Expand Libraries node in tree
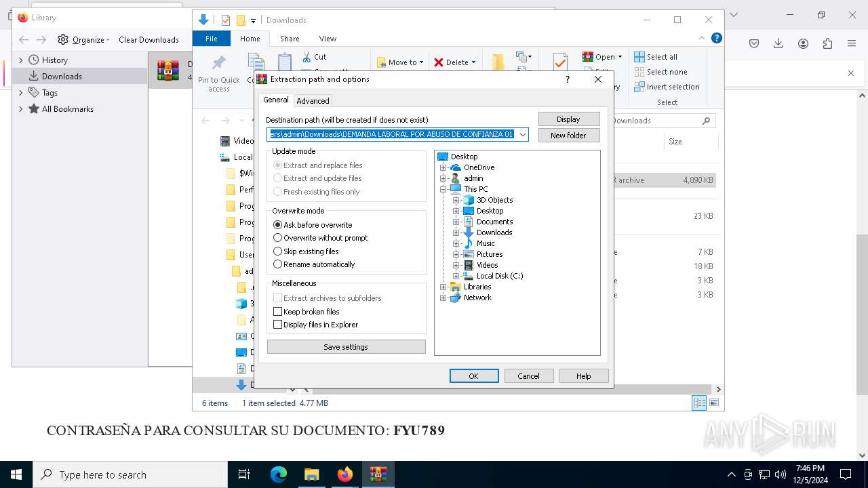The height and width of the screenshot is (488, 868). click(x=443, y=287)
